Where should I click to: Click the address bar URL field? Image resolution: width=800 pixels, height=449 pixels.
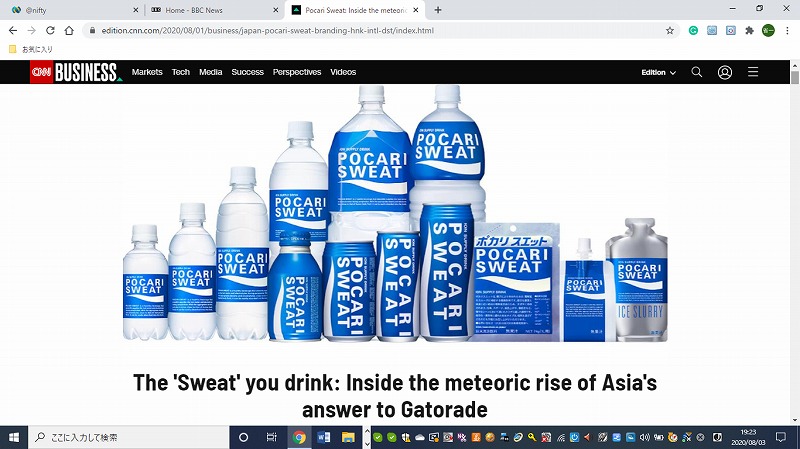tap(375, 31)
